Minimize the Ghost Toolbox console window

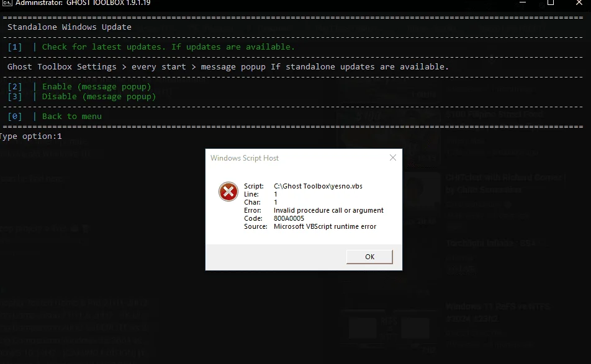[x=523, y=2]
